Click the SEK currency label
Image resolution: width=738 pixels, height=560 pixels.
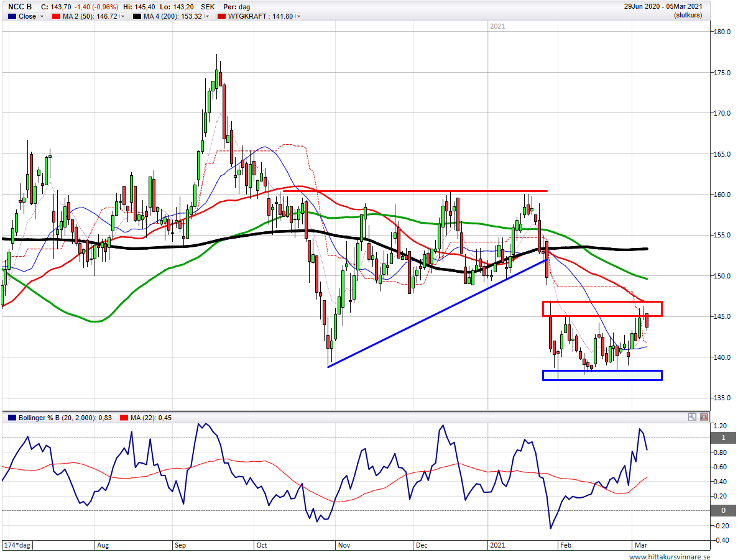point(208,7)
